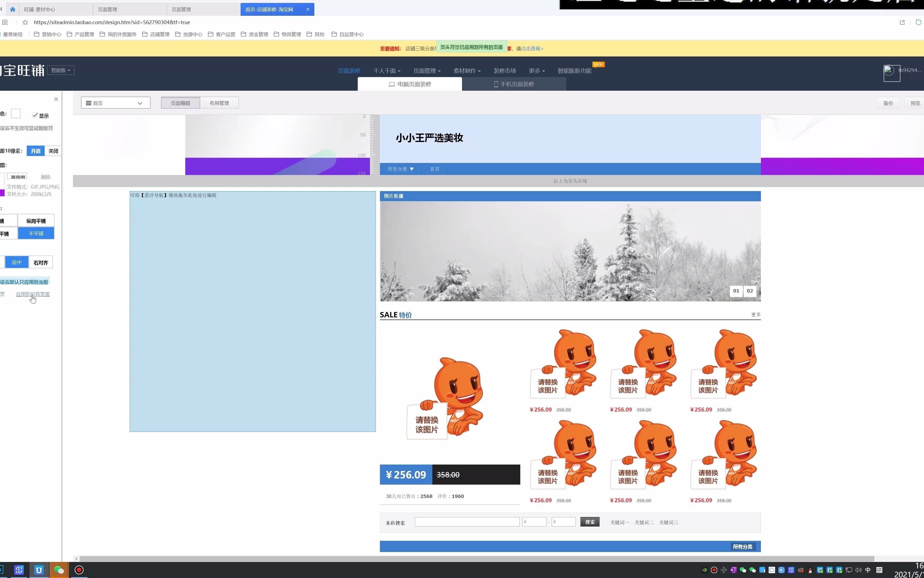This screenshot has width=924, height=578.
Task: Click the account avatar in the top right
Action: point(892,73)
